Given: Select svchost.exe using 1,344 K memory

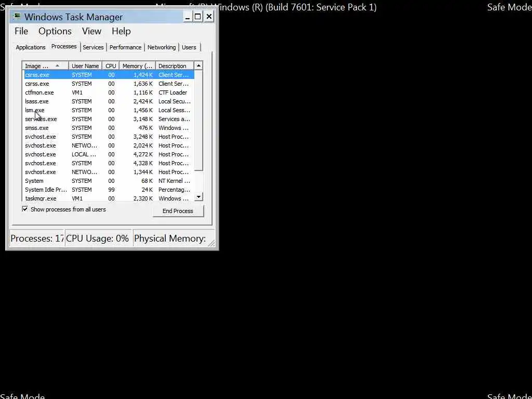Looking at the screenshot, I should point(109,172).
